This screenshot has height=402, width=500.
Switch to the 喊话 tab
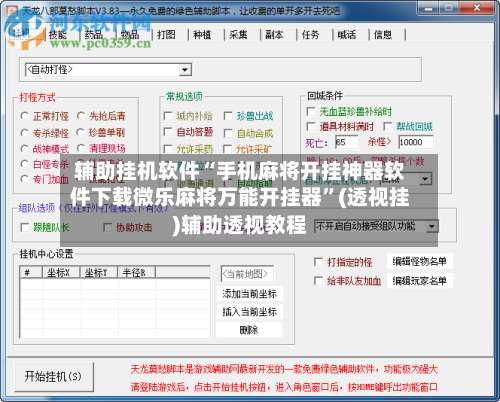pyautogui.click(x=347, y=34)
